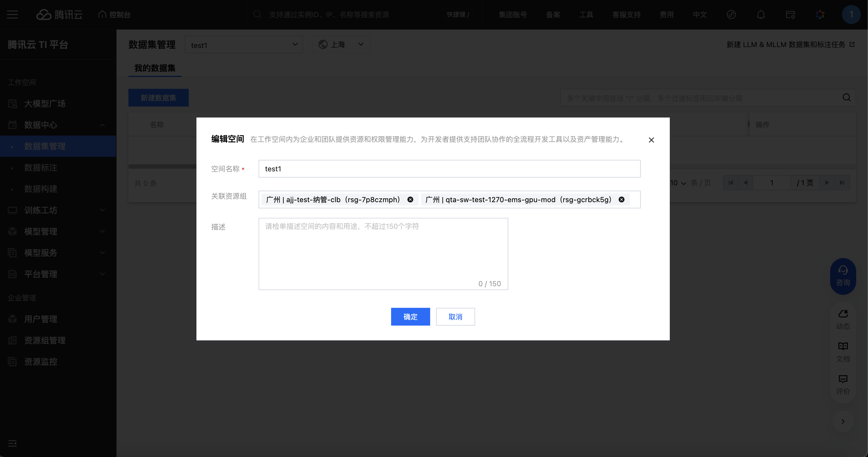The image size is (868, 457).
Task: Open 资源组管理 from the sidebar
Action: coord(45,340)
